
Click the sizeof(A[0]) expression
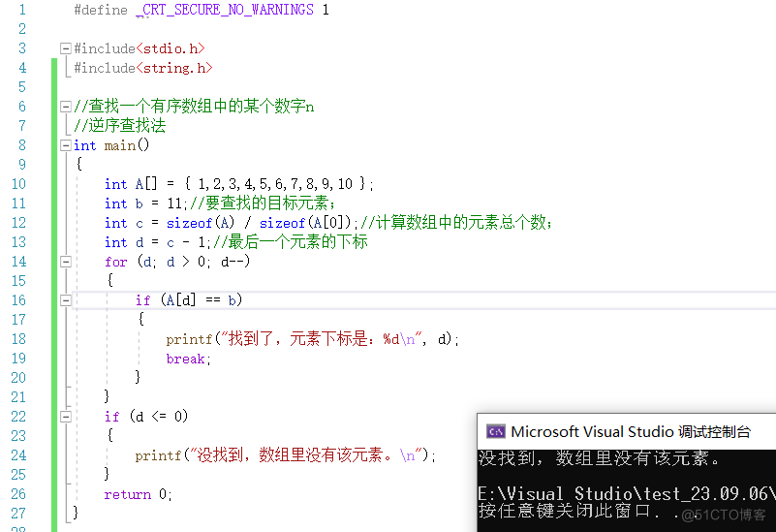point(305,223)
